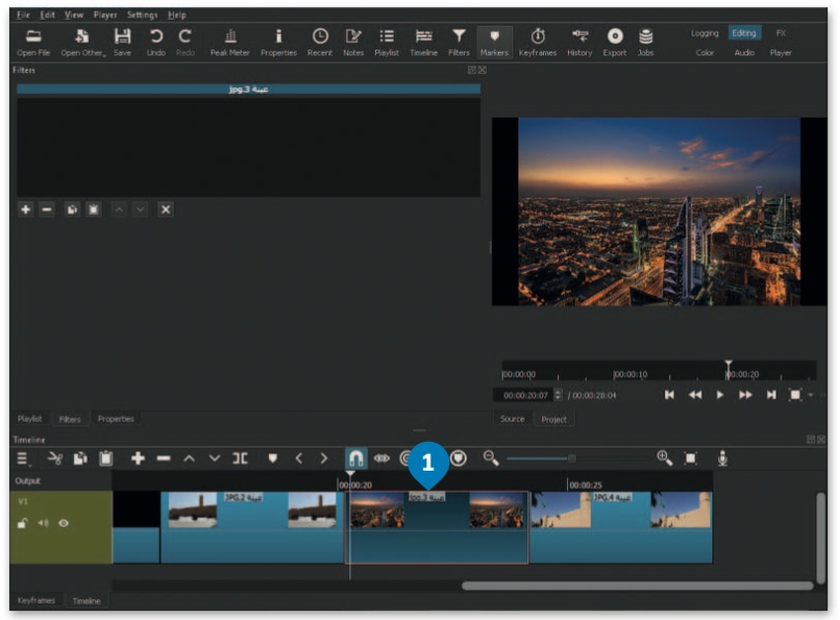Hide track V1 with eye icon
This screenshot has height=620, width=840.
[63, 523]
